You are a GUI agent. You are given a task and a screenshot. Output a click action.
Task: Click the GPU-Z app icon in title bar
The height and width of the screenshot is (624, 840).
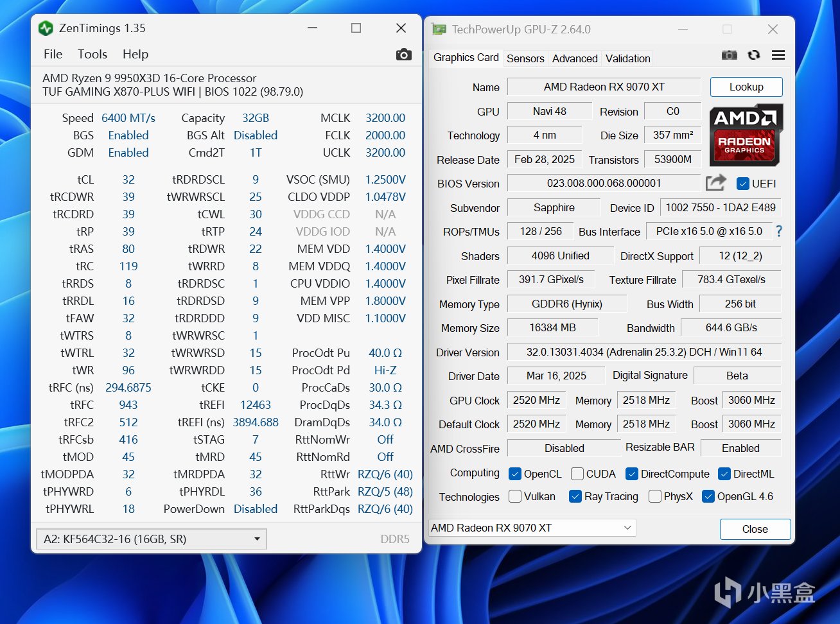pos(439,30)
